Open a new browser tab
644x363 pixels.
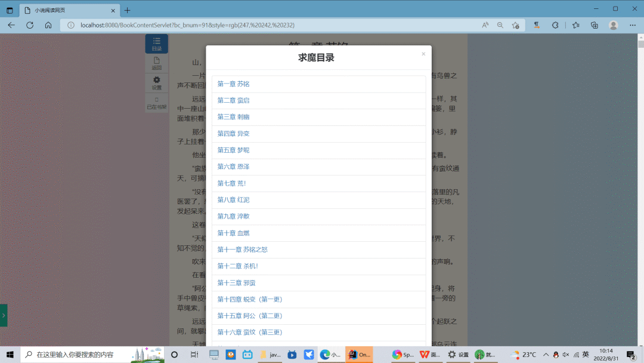point(127,10)
